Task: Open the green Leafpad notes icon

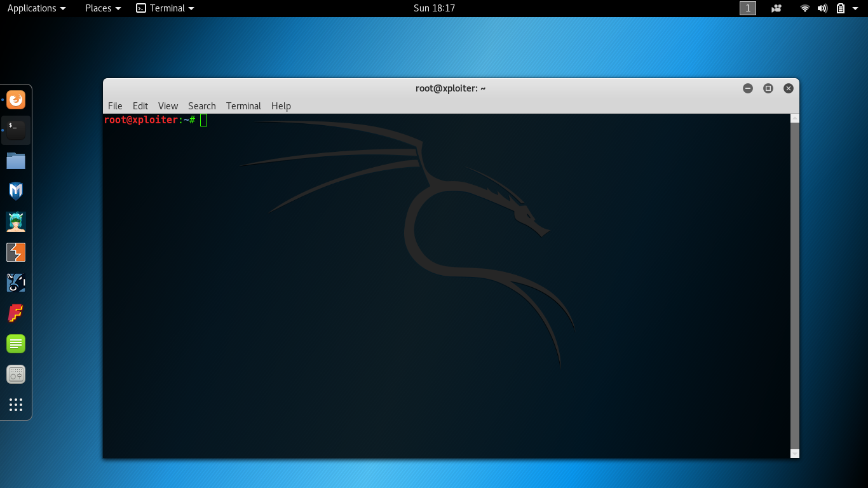Action: [16, 344]
